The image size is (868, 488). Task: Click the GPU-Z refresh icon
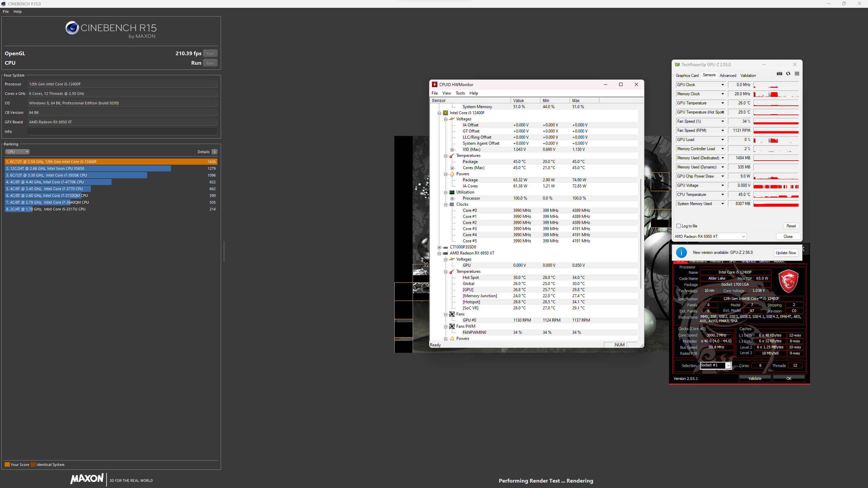(788, 74)
